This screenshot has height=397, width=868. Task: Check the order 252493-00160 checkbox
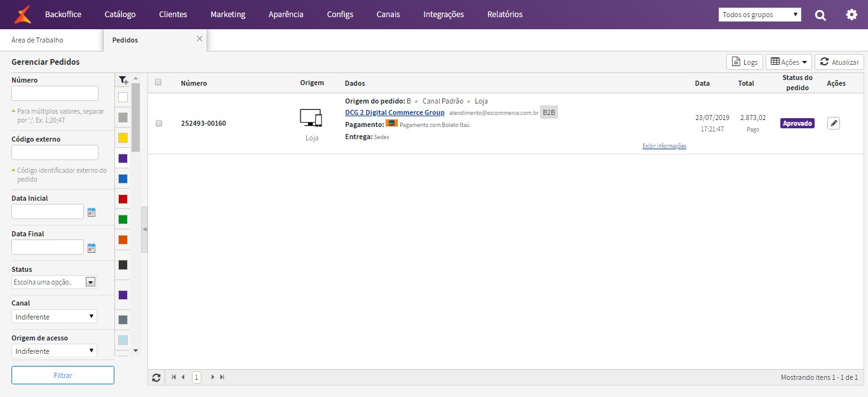pyautogui.click(x=159, y=123)
